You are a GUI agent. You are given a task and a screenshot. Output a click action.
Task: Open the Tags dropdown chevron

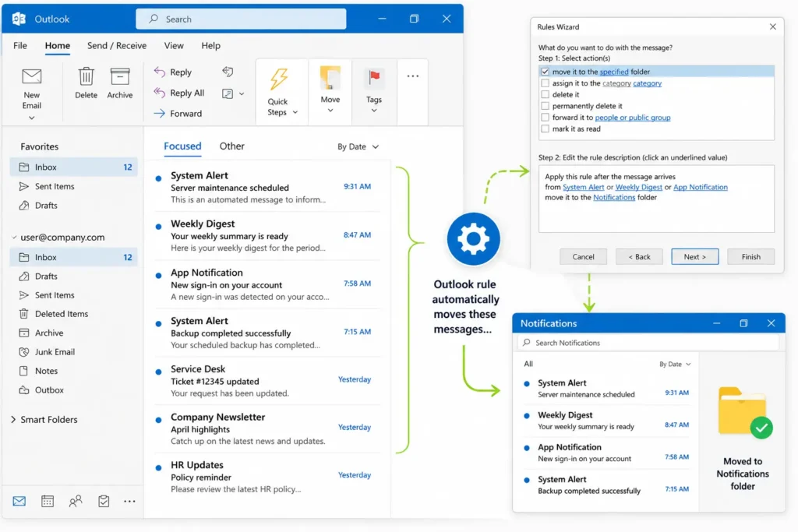(374, 111)
